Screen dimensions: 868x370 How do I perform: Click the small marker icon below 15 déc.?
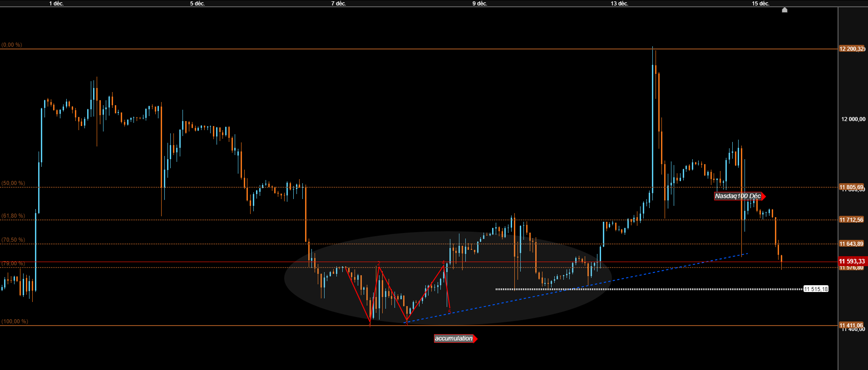point(784,10)
